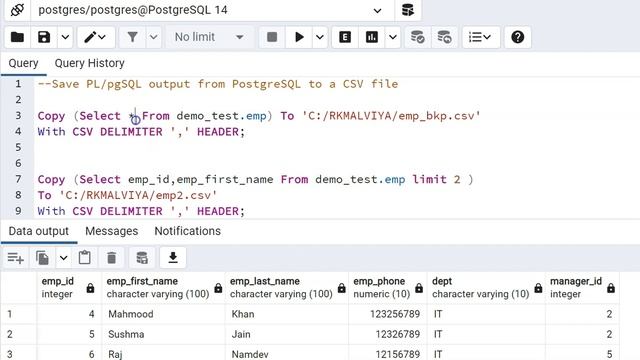The height and width of the screenshot is (360, 640).
Task: Click the new connection database icon
Action: coord(407,10)
